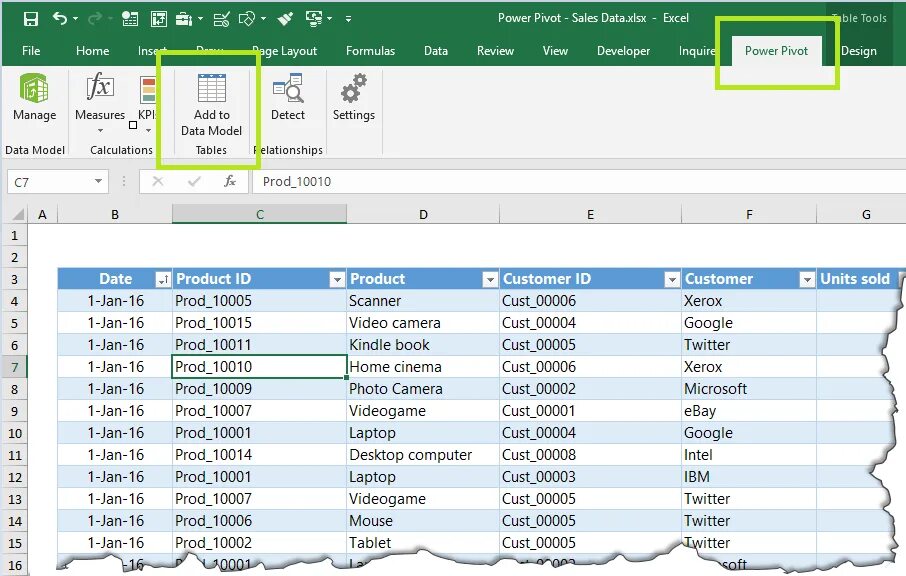Click the toolbox briefcase icon
The height and width of the screenshot is (576, 906).
tap(184, 18)
